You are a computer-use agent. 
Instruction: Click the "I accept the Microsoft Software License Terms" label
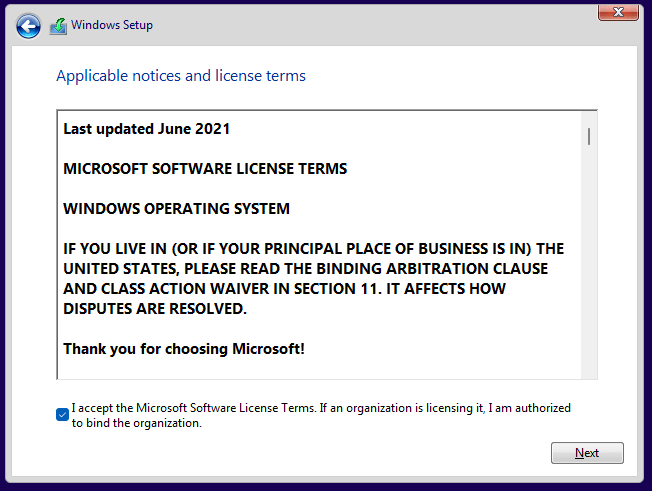[x=190, y=408]
